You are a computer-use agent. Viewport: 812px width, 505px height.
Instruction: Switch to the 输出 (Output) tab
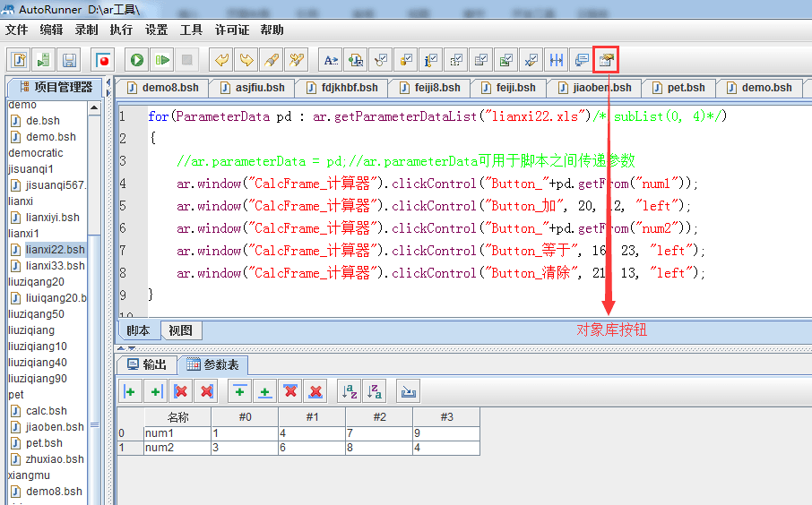point(147,364)
